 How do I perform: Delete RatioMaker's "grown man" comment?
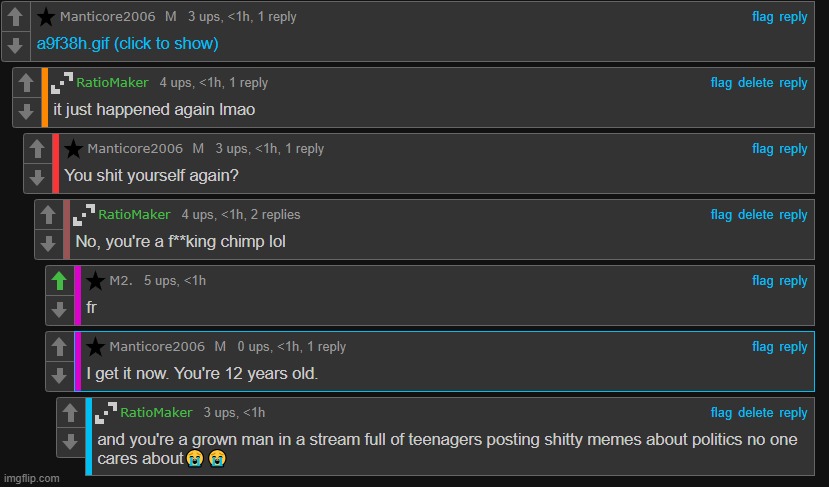click(755, 413)
